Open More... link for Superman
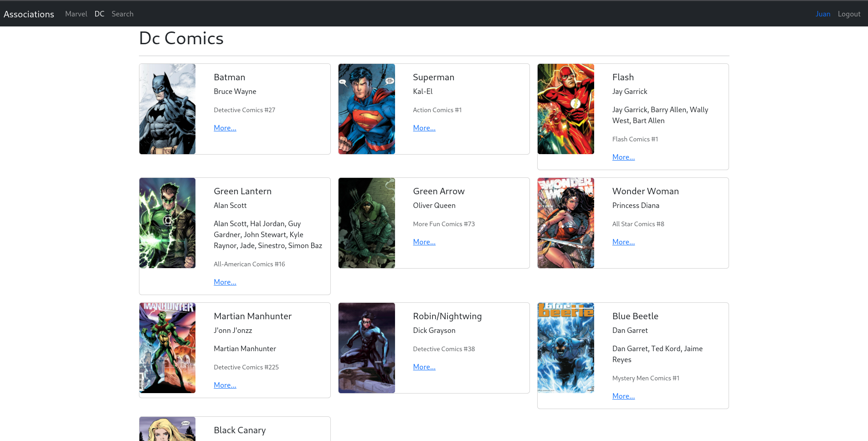Viewport: 868px width, 441px height. pyautogui.click(x=424, y=128)
